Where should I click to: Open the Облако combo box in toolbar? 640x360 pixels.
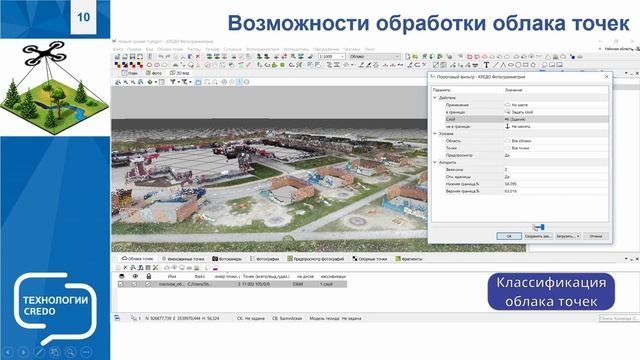tap(374, 56)
